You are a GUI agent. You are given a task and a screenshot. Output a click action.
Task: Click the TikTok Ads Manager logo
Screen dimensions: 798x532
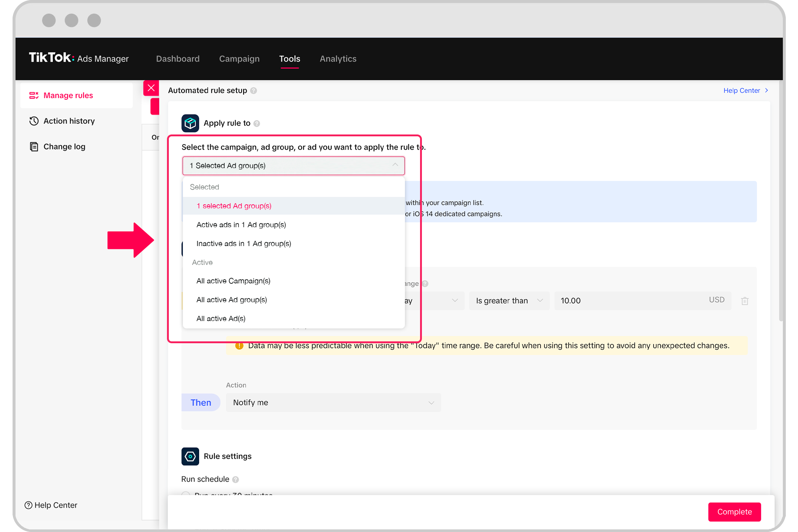coord(79,58)
